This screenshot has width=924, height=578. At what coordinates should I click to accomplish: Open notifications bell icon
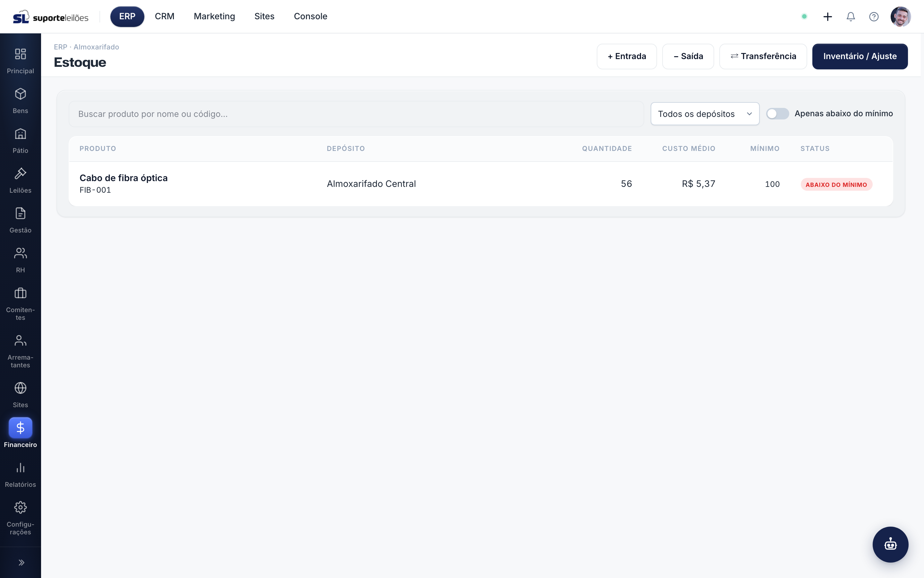(x=851, y=16)
